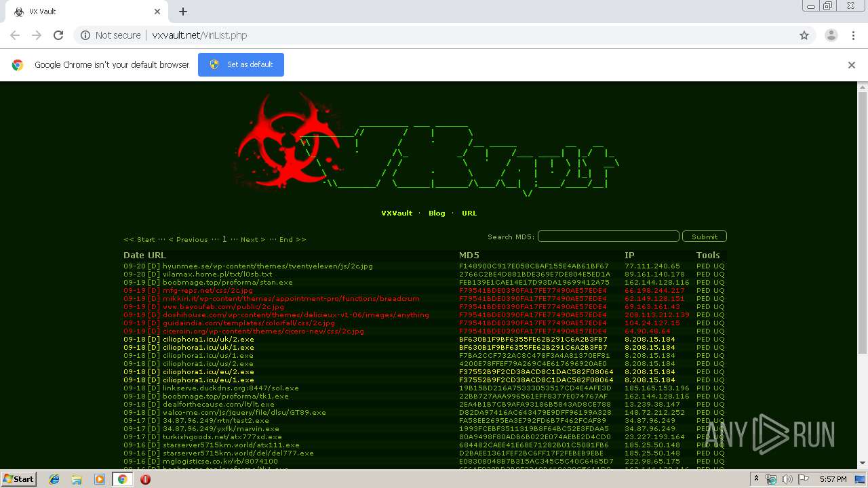The image size is (868, 488).
Task: View site information for Not secure warning
Action: [111, 35]
